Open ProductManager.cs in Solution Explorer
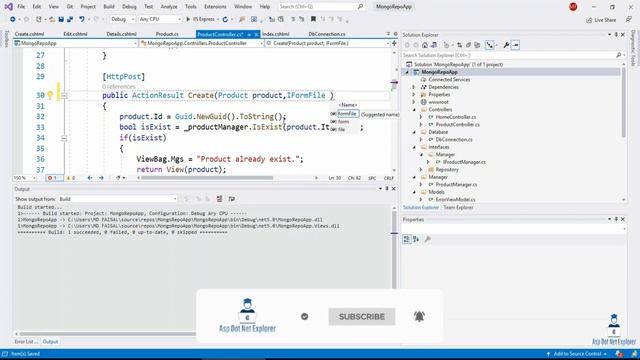The width and height of the screenshot is (640, 360). click(x=456, y=184)
